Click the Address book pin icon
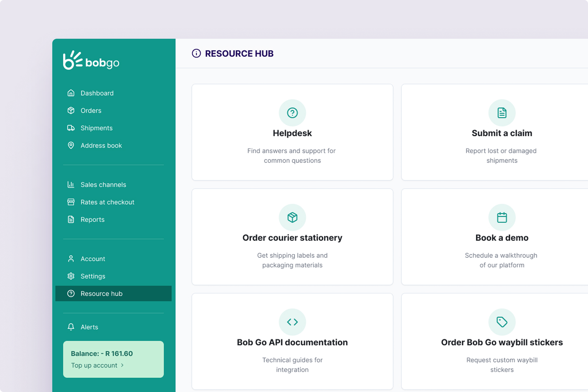The height and width of the screenshot is (392, 588). point(71,145)
